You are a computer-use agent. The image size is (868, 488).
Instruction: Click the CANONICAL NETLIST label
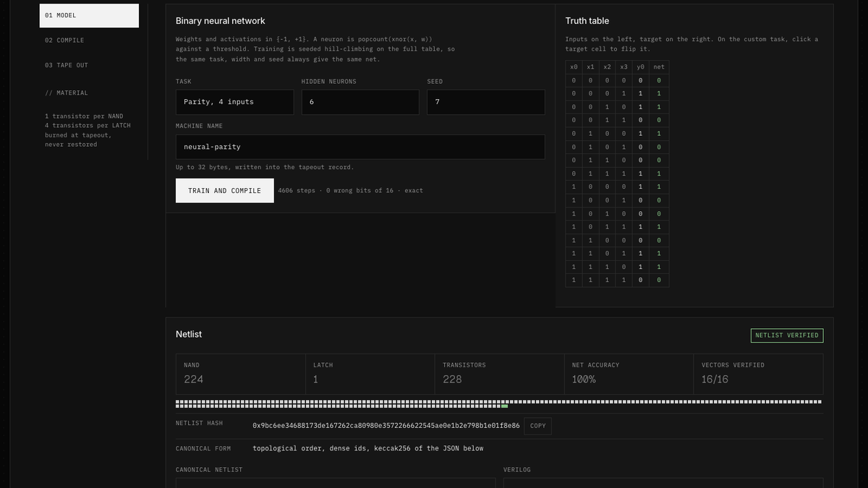click(209, 470)
